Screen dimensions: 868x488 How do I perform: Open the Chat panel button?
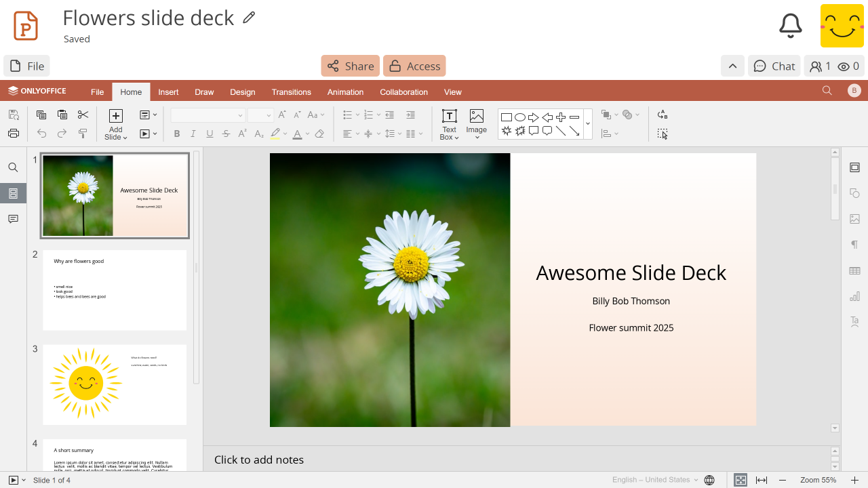click(774, 66)
